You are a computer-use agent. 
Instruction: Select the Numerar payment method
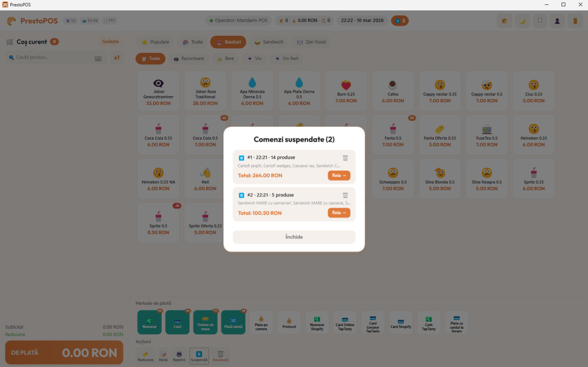[149, 322]
